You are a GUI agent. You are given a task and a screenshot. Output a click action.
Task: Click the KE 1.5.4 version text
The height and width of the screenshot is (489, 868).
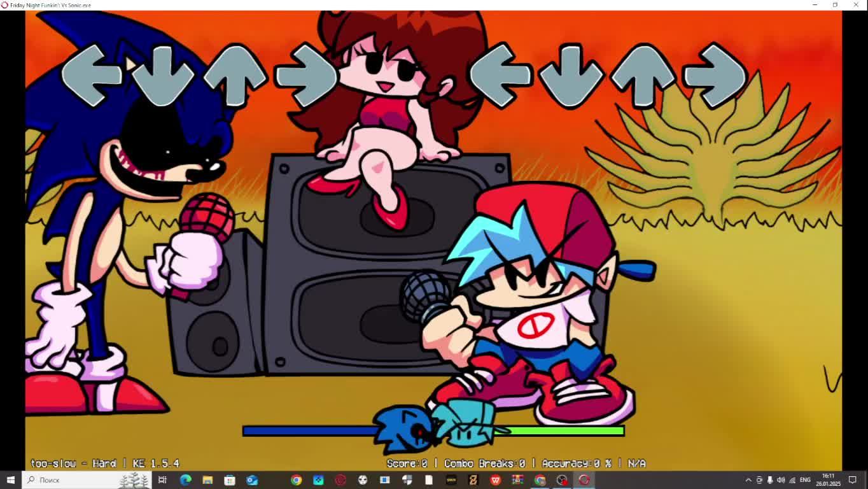click(156, 464)
